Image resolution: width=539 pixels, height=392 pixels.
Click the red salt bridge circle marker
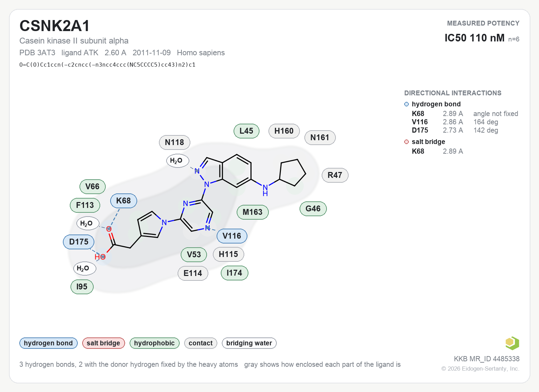tap(406, 142)
